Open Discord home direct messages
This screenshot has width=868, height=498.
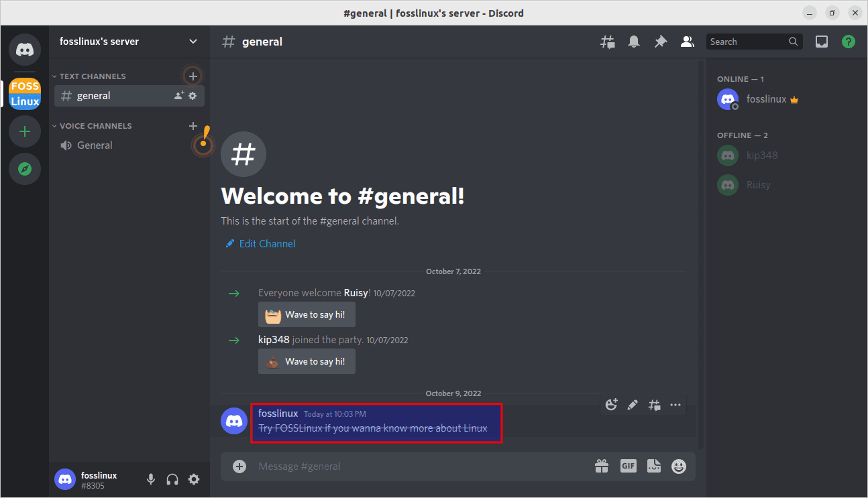click(x=25, y=50)
